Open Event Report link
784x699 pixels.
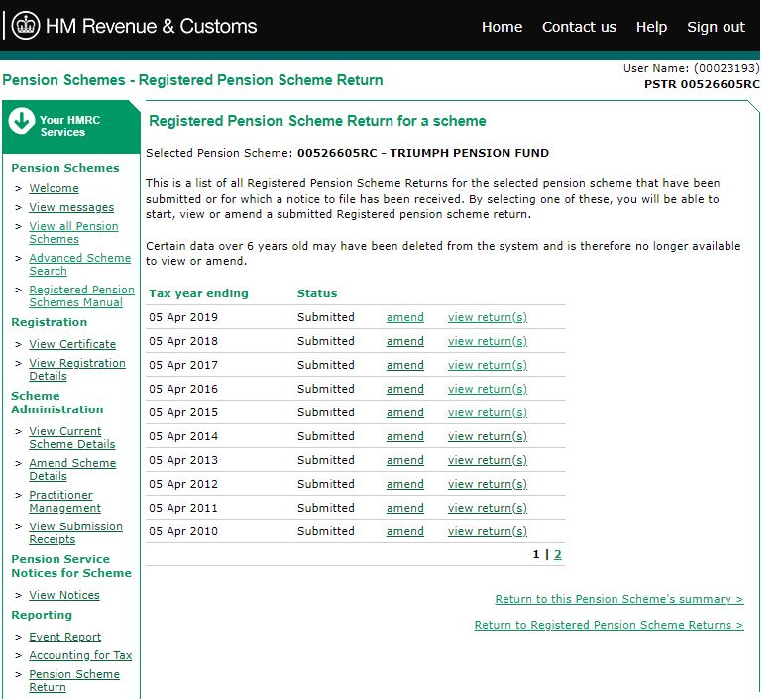[65, 637]
